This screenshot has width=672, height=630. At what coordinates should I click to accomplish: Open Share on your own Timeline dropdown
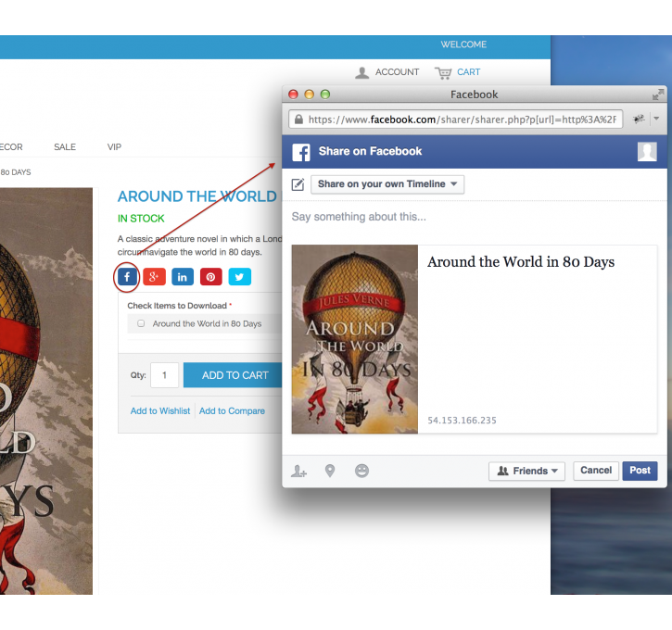tap(387, 184)
